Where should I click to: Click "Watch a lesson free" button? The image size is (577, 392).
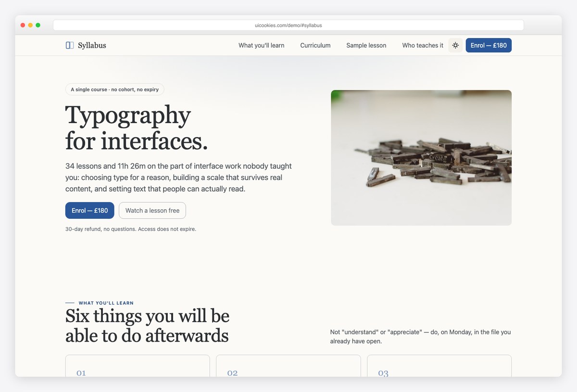(152, 210)
